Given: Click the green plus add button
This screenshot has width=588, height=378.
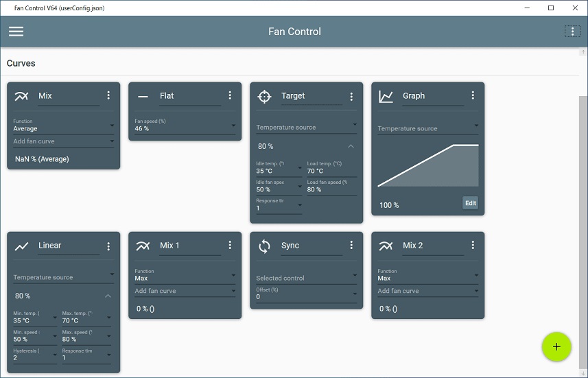Looking at the screenshot, I should click(556, 347).
